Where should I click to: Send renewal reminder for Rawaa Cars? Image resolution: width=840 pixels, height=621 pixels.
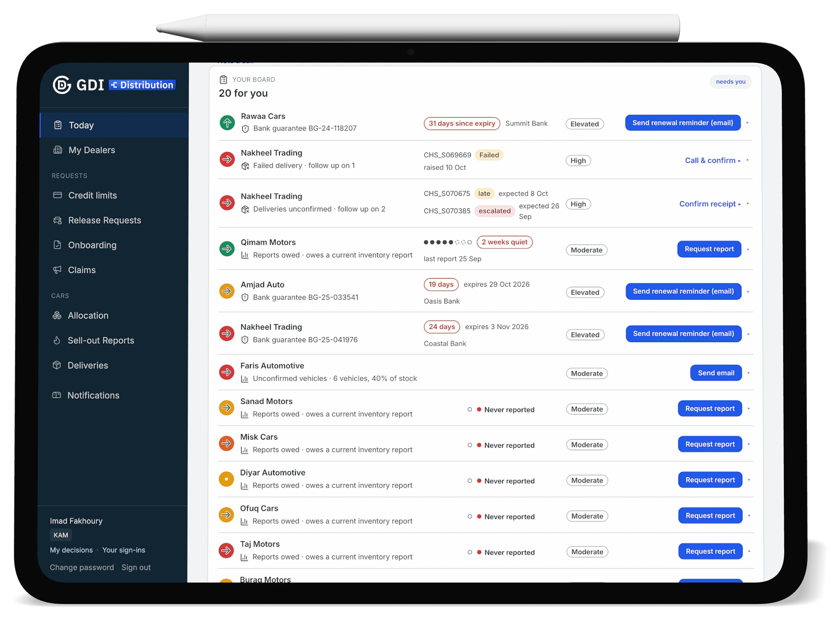(682, 122)
